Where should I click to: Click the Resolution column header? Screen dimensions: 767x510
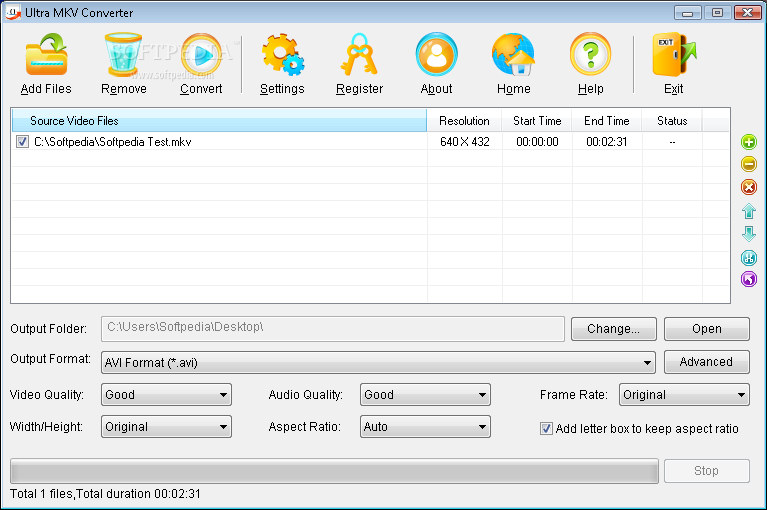pyautogui.click(x=464, y=120)
